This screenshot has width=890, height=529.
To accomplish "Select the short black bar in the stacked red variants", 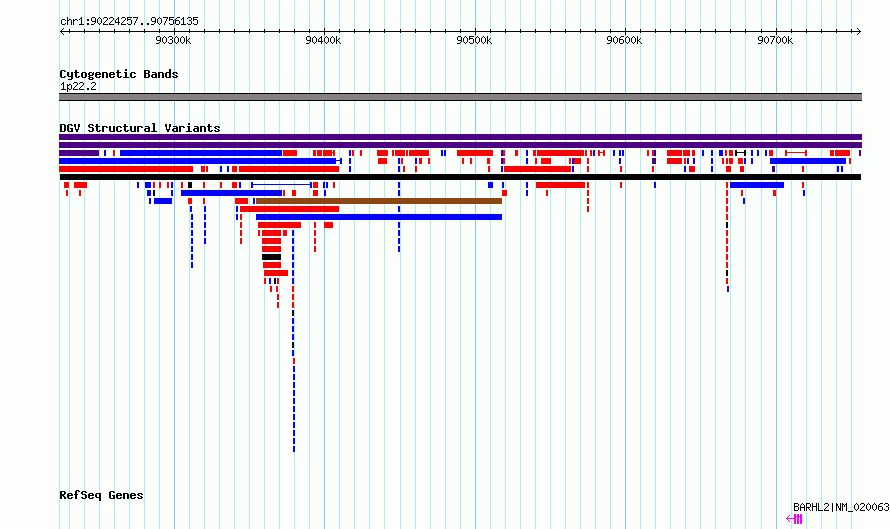I will 271,257.
